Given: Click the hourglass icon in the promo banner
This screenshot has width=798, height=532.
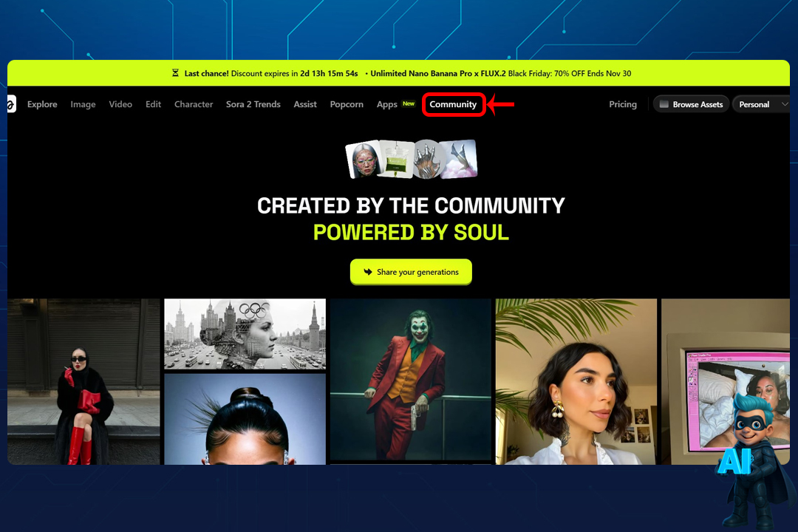Looking at the screenshot, I should tap(175, 73).
